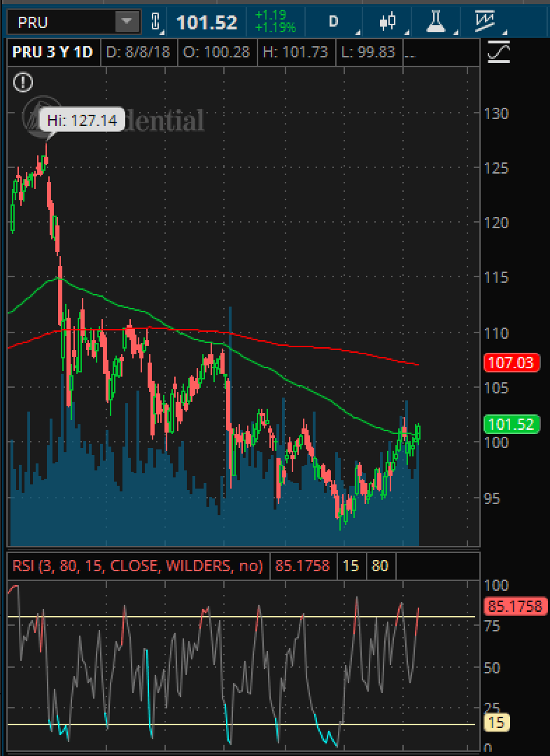550x756 pixels.
Task: Open the Studies flask icon
Action: click(437, 22)
